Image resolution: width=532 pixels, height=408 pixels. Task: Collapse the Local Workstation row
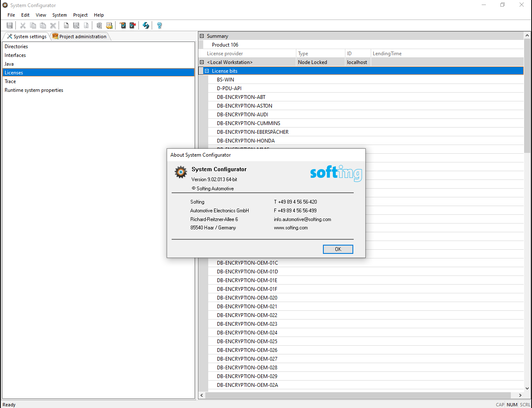coord(202,62)
